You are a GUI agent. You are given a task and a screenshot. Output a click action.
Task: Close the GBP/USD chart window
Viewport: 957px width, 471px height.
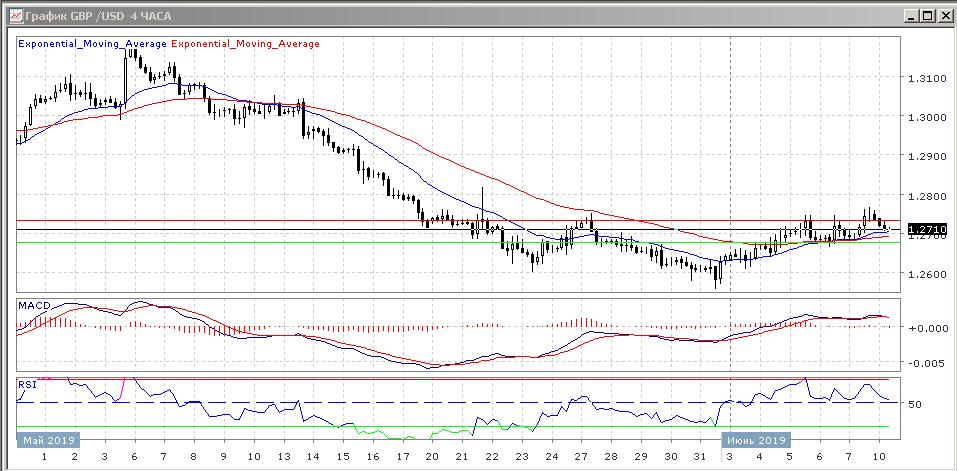942,16
